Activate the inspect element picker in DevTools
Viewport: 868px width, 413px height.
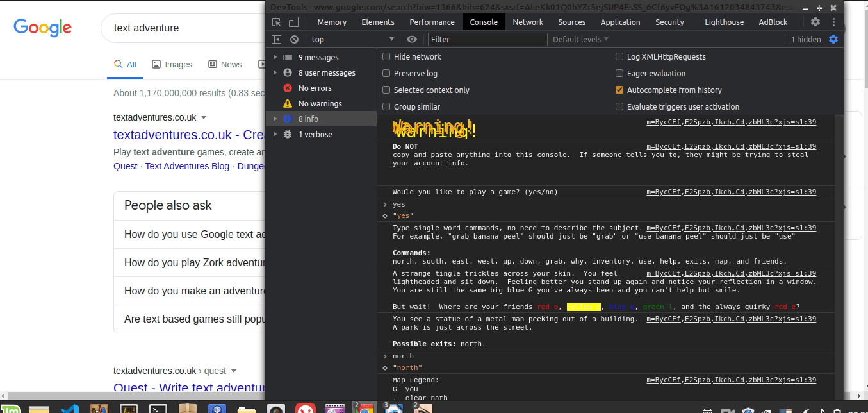point(276,22)
